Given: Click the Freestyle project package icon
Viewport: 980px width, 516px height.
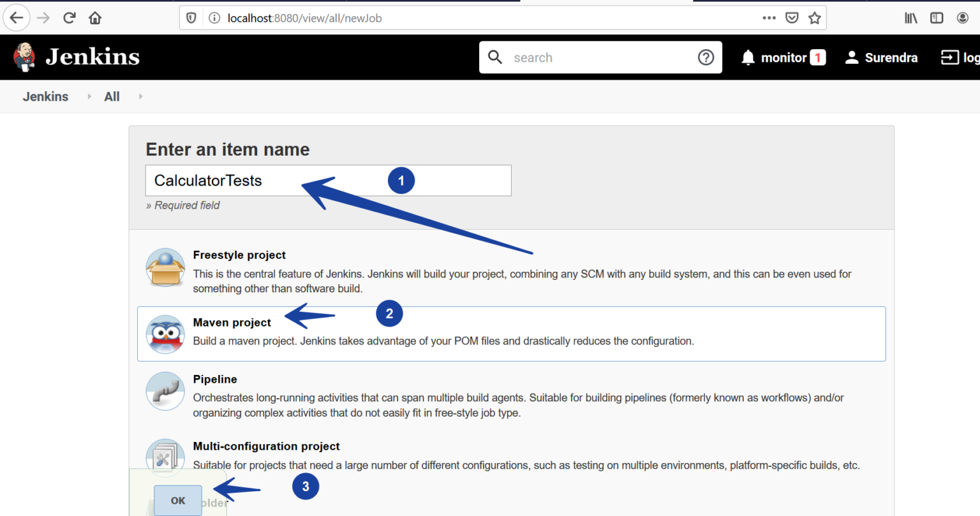Looking at the screenshot, I should coord(165,268).
